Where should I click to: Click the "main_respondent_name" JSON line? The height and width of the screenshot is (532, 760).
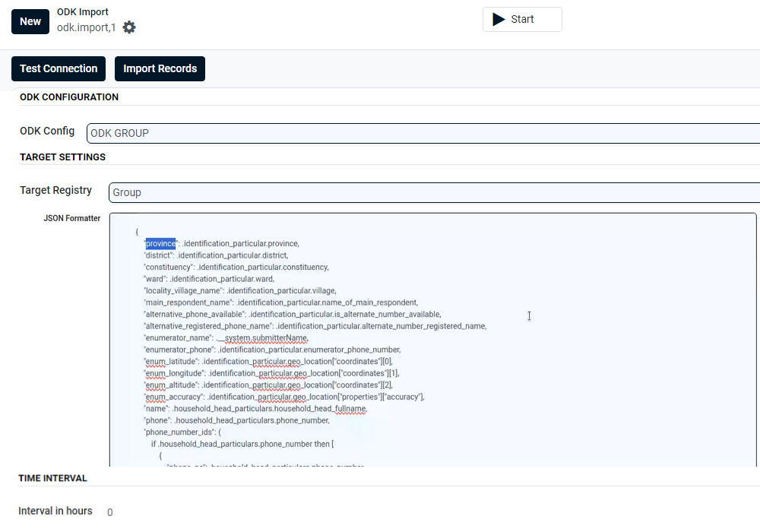[280, 302]
